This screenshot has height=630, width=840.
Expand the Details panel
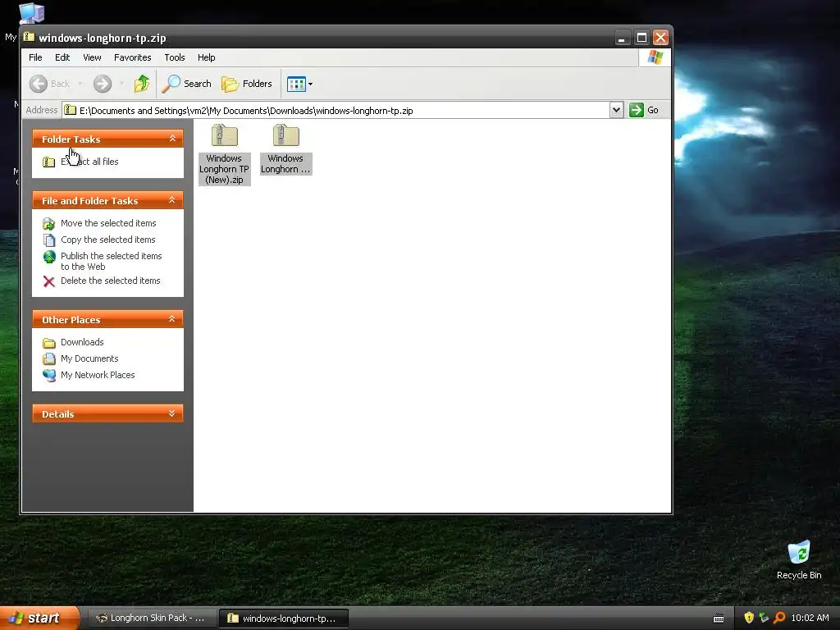[x=172, y=413]
